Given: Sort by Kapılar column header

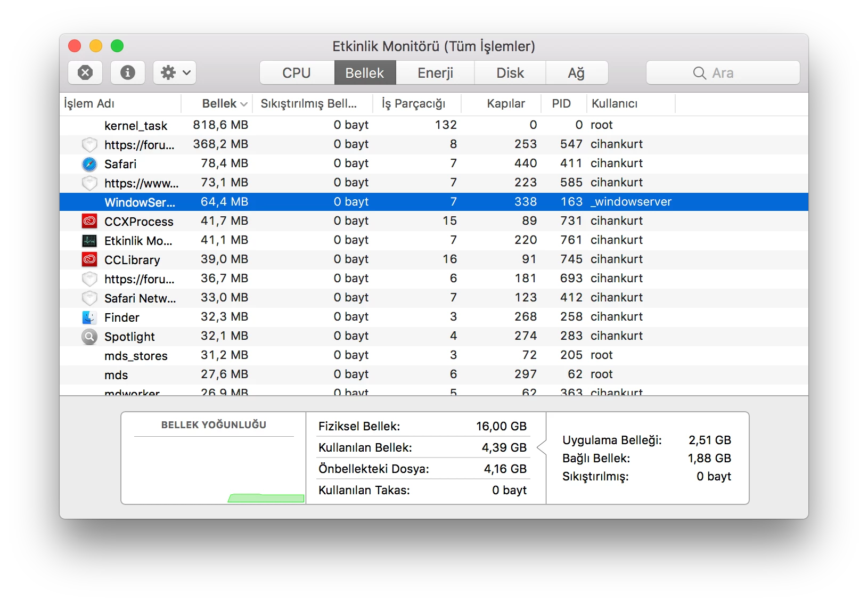Looking at the screenshot, I should click(501, 103).
